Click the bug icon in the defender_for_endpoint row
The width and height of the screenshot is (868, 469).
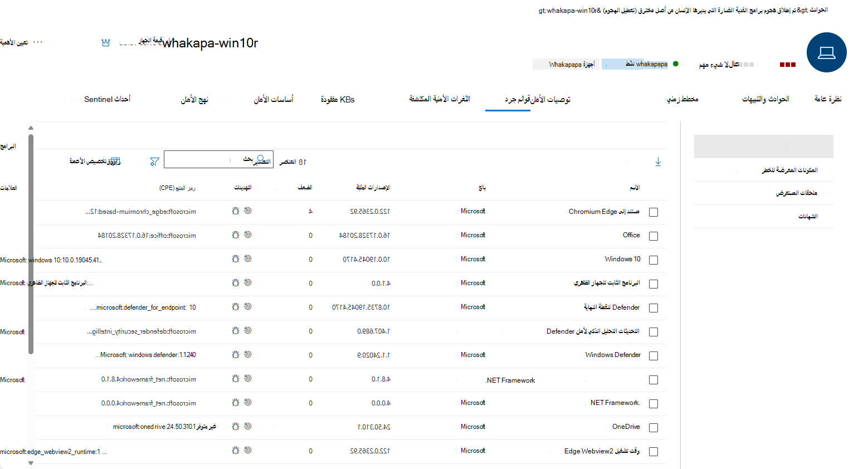point(236,307)
